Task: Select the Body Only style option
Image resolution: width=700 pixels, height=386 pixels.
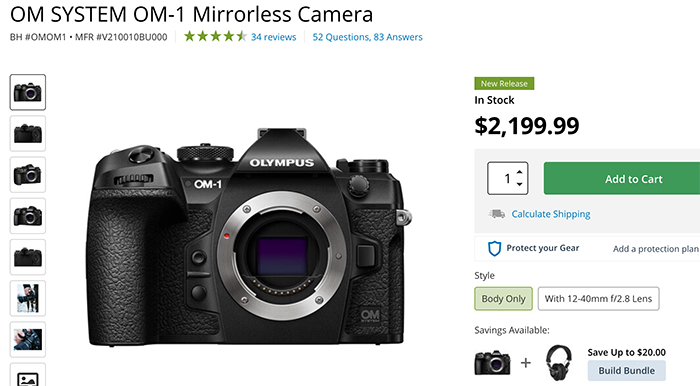Action: point(504,299)
